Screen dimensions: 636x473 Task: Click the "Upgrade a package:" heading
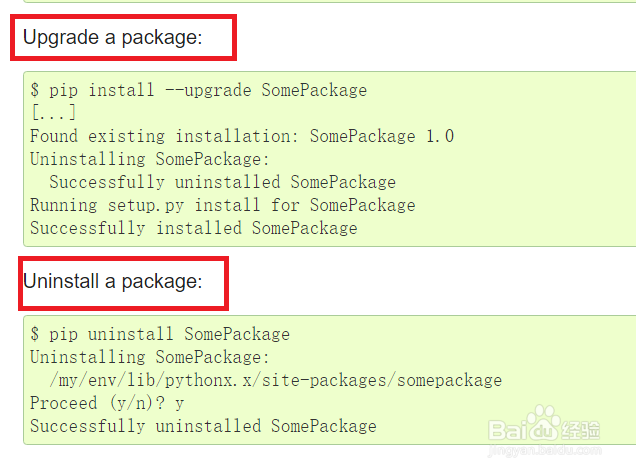click(112, 38)
